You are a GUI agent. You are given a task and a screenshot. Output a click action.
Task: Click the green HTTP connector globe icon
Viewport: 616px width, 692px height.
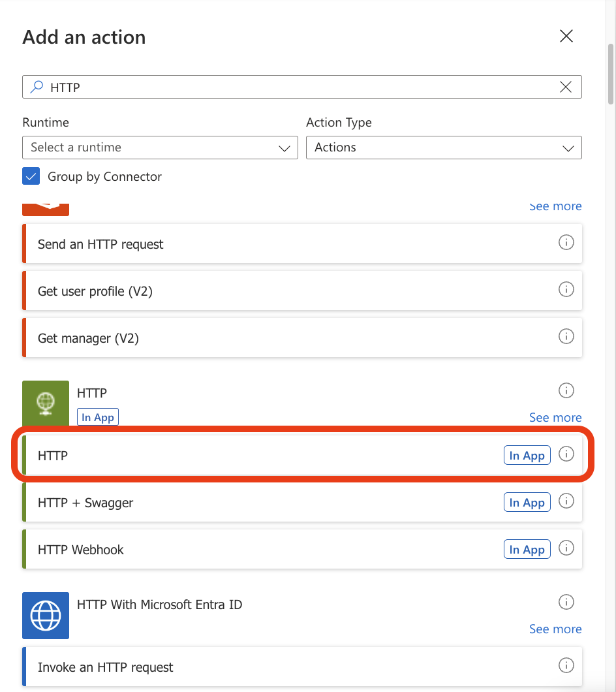[x=46, y=404]
